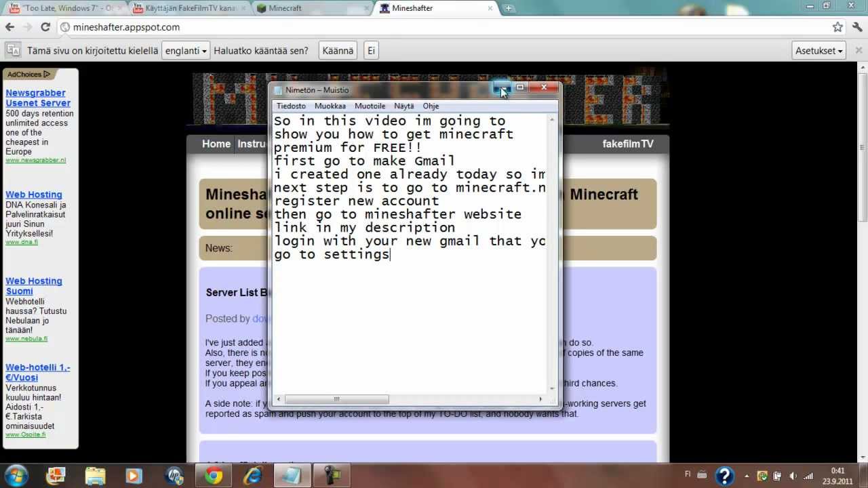Open the Web Hosting DNA ad link
This screenshot has width=868, height=488.
[x=34, y=195]
